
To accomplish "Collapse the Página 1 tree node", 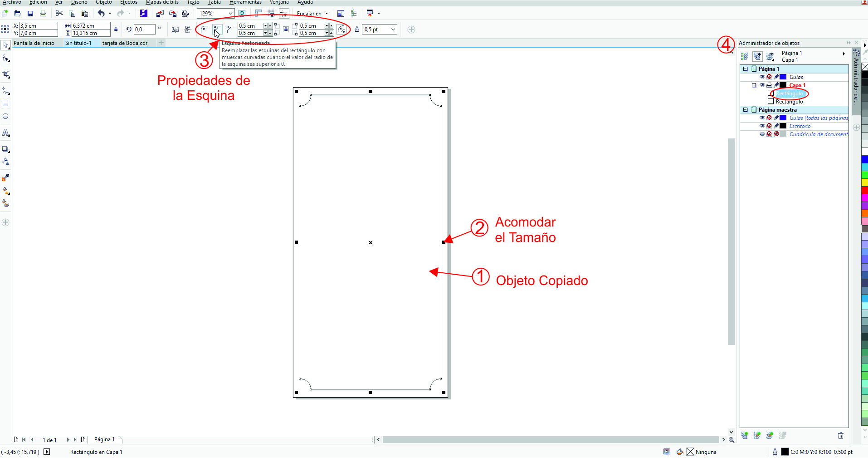I will click(x=745, y=69).
